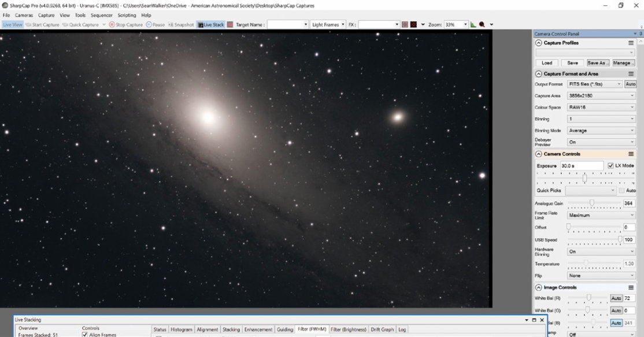This screenshot has height=337, width=644.
Task: Collapse the Camera Controls section
Action: (538, 154)
